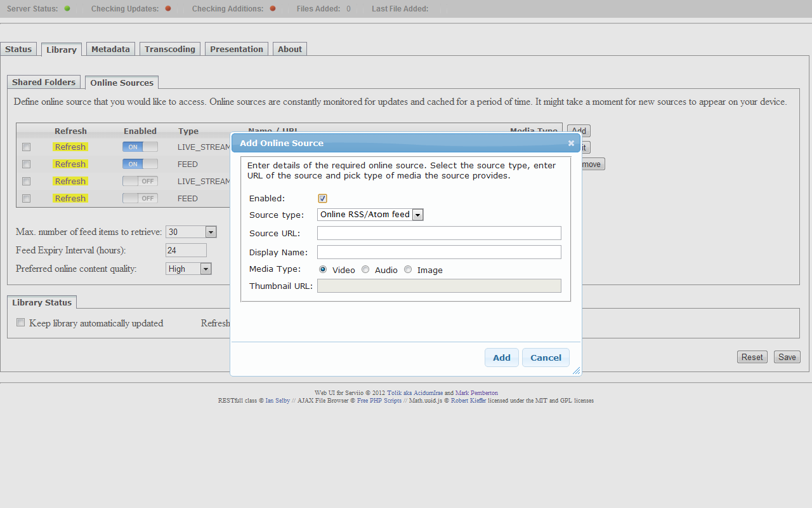The height and width of the screenshot is (508, 812).
Task: Close the Add Online Source dialog
Action: (571, 144)
